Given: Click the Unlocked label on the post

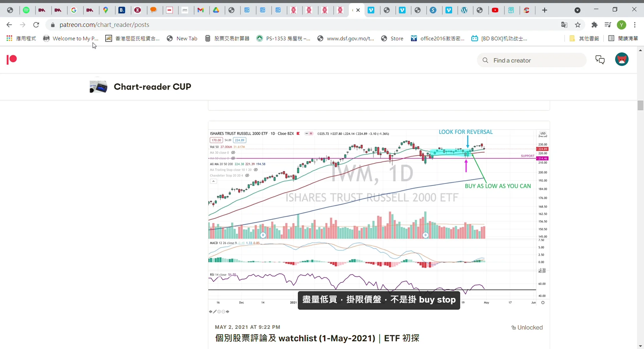Looking at the screenshot, I should (527, 328).
